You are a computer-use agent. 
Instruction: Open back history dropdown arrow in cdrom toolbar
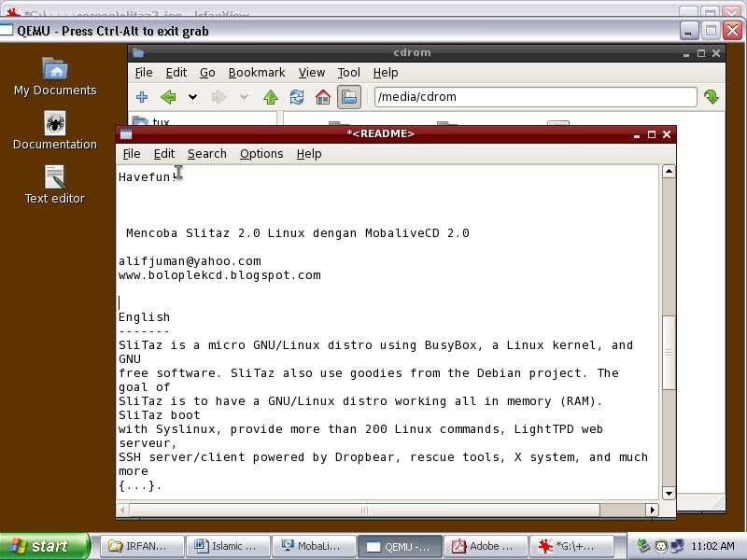pyautogui.click(x=192, y=97)
